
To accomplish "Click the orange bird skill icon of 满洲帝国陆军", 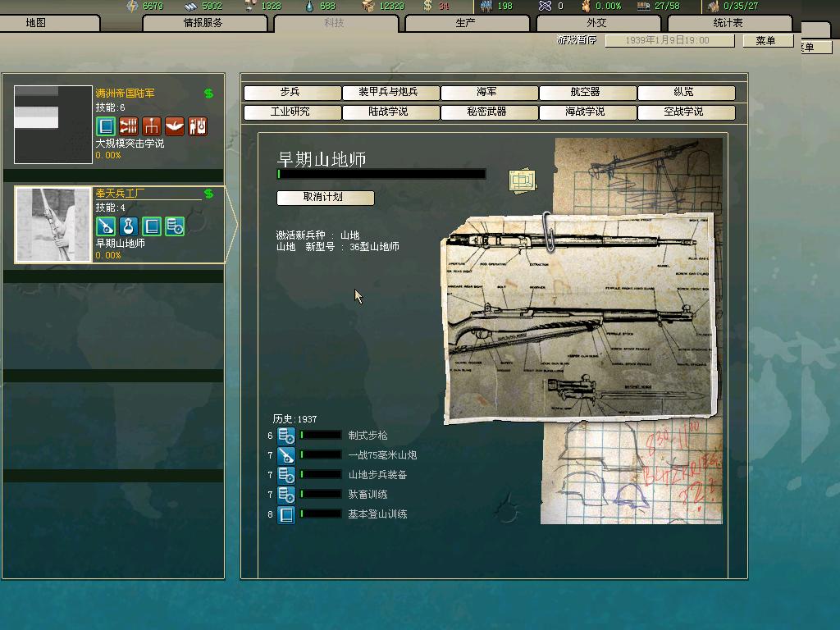I will tap(175, 126).
